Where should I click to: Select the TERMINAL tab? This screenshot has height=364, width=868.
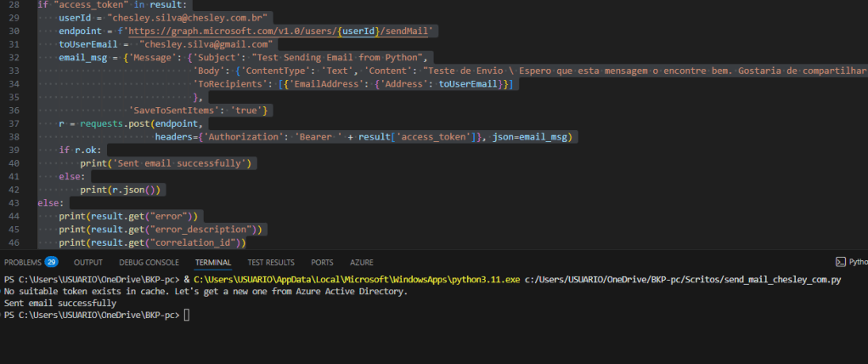(213, 262)
